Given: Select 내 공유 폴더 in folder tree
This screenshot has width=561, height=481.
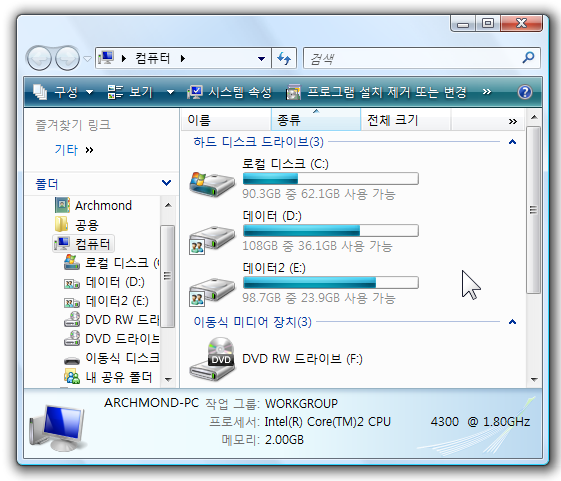Looking at the screenshot, I should [x=108, y=377].
